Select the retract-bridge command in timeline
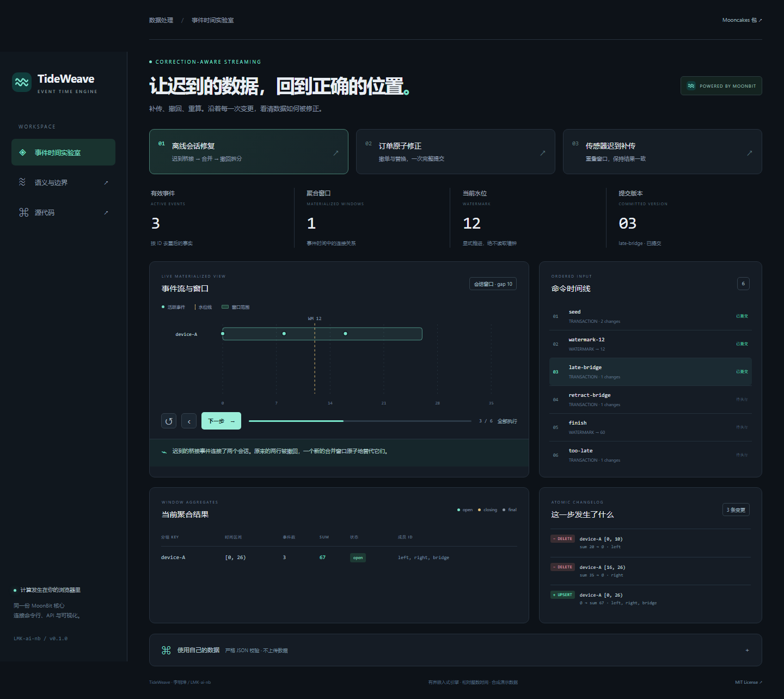 [651, 400]
